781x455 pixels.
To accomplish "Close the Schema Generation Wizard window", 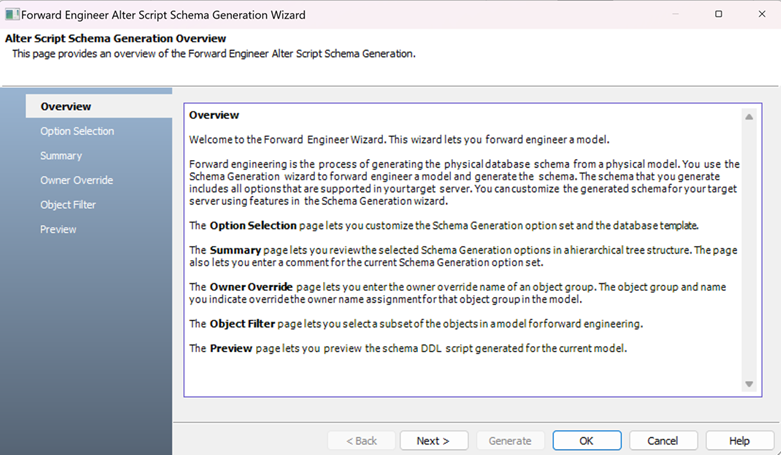I will click(x=762, y=14).
